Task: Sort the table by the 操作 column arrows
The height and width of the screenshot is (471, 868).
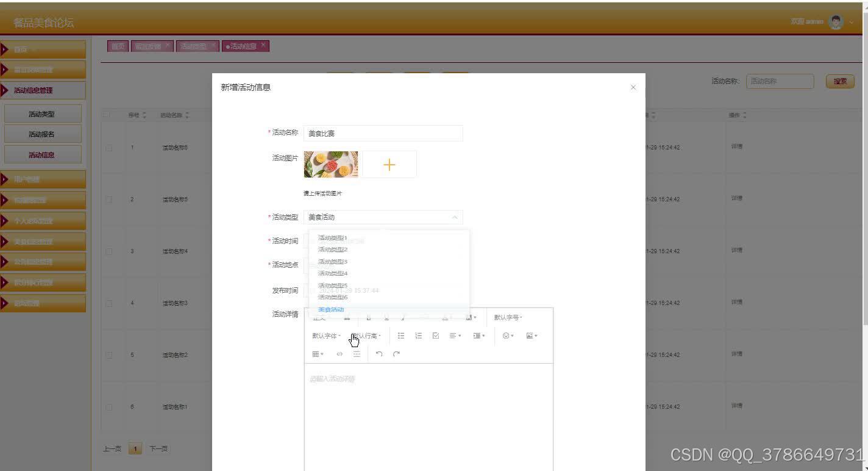Action: (744, 115)
